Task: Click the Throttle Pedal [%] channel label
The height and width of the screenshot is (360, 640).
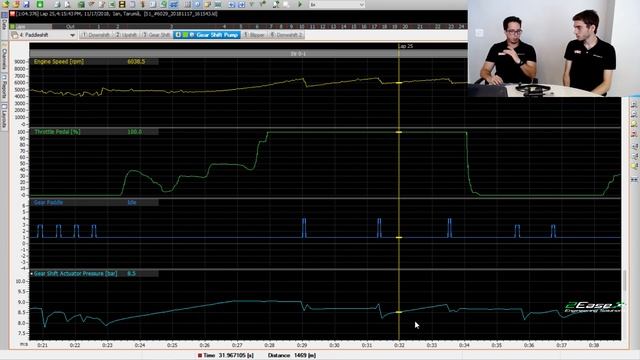Action: pyautogui.click(x=57, y=132)
